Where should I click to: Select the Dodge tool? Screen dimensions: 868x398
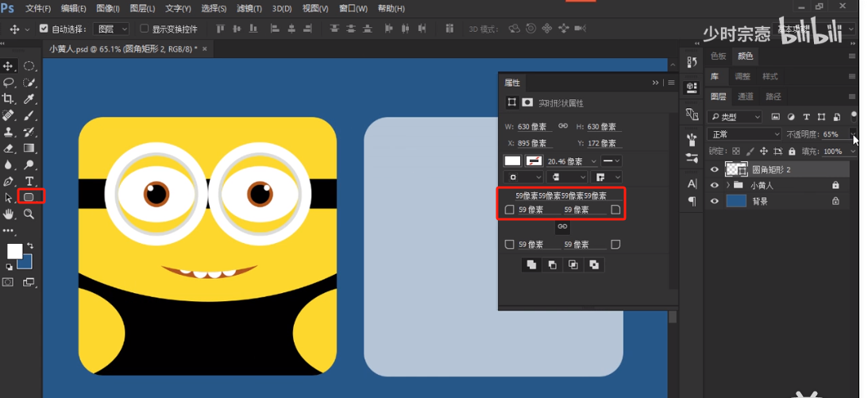(29, 164)
